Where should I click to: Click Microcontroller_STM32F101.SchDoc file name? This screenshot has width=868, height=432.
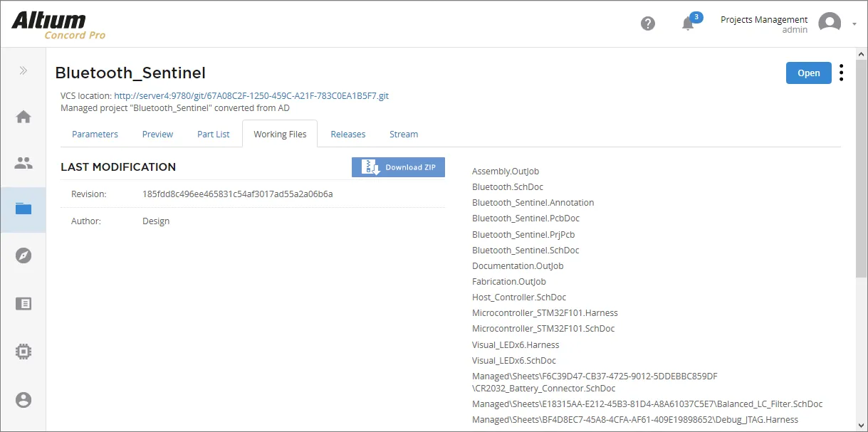(x=543, y=329)
